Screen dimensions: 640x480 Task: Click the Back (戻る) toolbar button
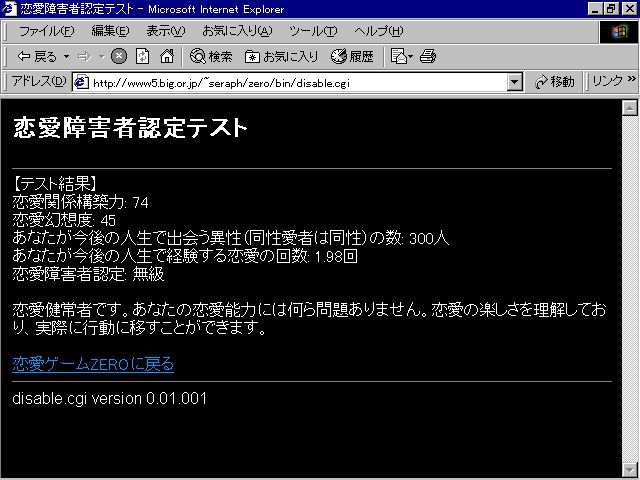coord(37,56)
